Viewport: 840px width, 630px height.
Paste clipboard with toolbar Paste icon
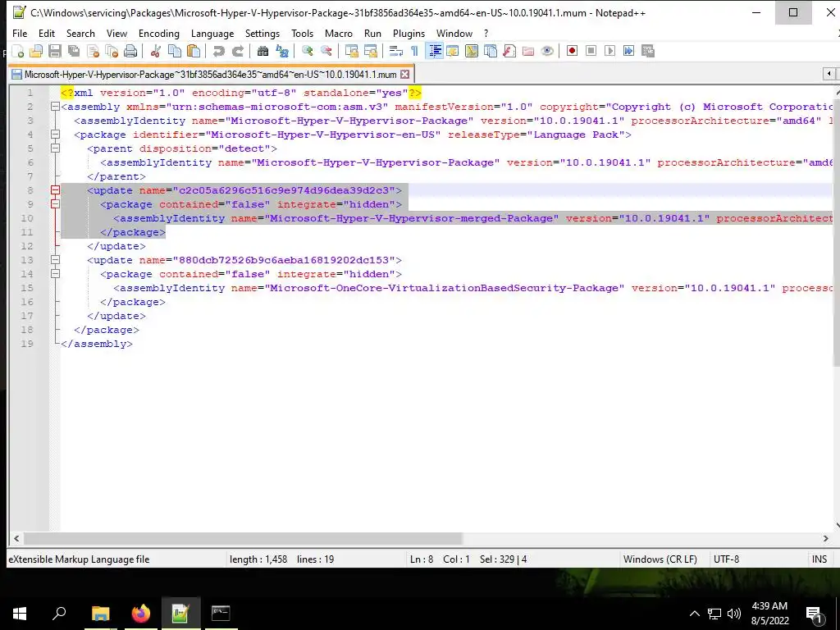tap(194, 51)
